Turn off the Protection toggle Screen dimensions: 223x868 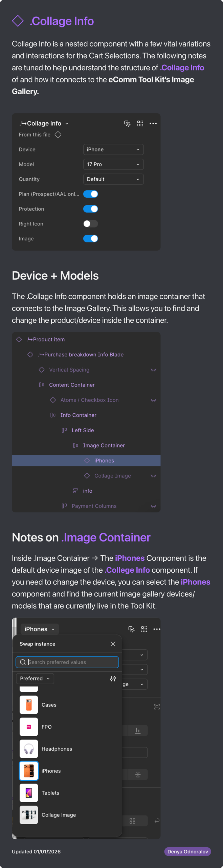point(91,209)
